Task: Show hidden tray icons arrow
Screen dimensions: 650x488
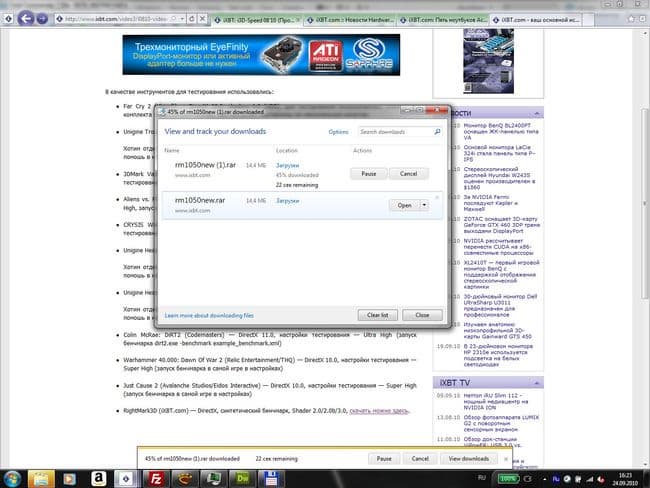Action: coord(544,479)
